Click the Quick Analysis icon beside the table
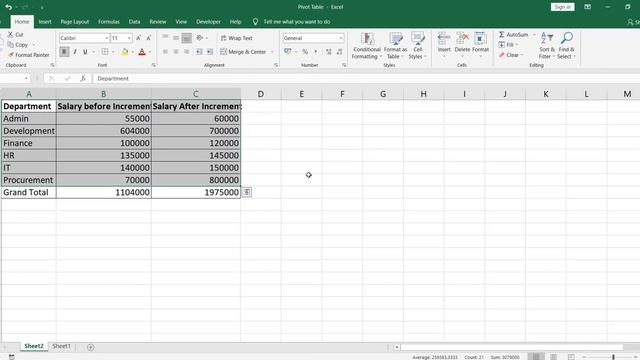Viewport: 640px width, 360px height. point(247,192)
